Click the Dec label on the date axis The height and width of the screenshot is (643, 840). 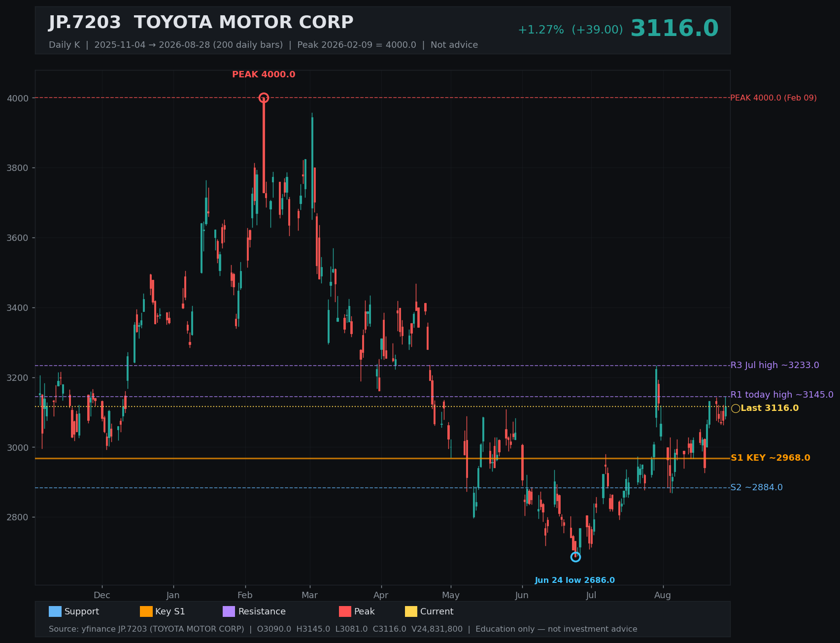pyautogui.click(x=102, y=595)
